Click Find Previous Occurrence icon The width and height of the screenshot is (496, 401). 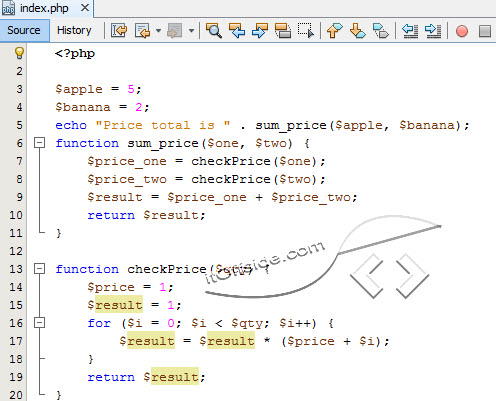tap(237, 31)
